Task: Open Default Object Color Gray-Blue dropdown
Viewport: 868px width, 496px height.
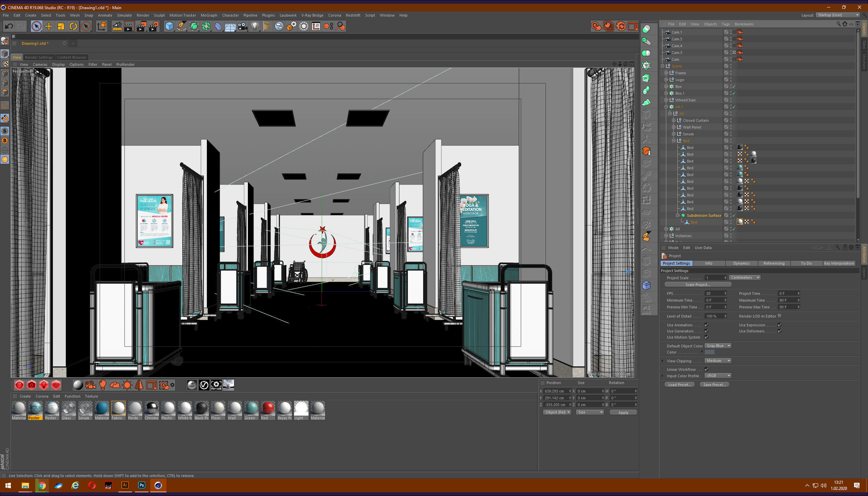Action: tap(717, 345)
